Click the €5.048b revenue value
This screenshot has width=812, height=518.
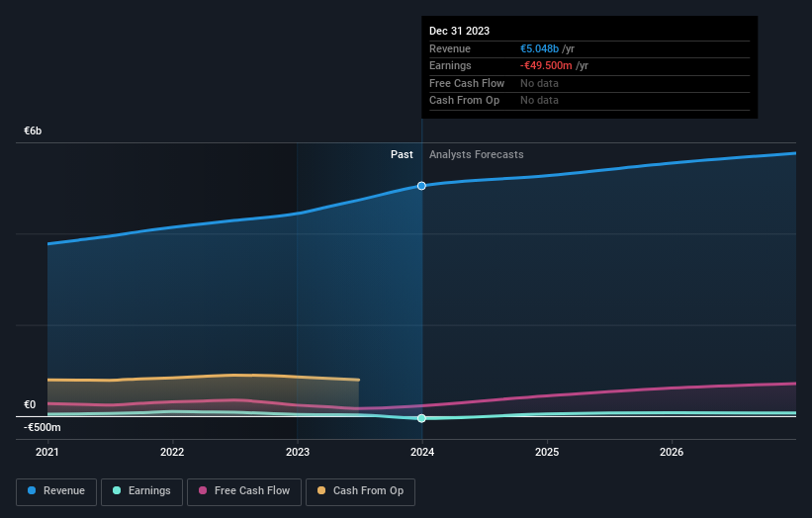point(540,48)
